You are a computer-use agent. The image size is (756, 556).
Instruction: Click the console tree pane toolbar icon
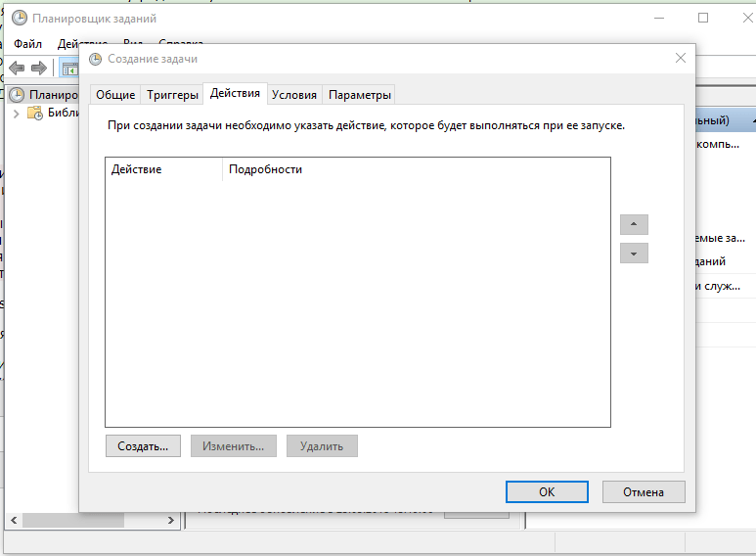(68, 69)
